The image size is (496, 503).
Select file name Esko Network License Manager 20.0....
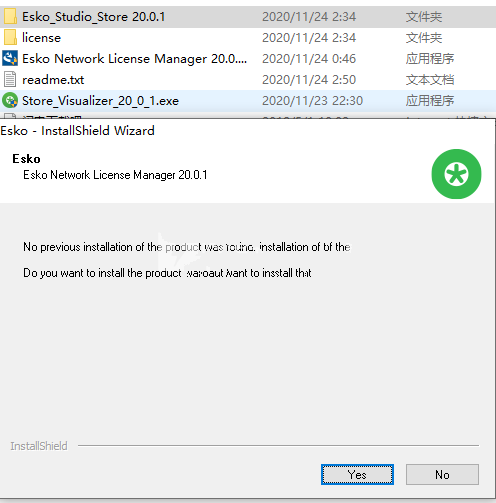(x=134, y=59)
